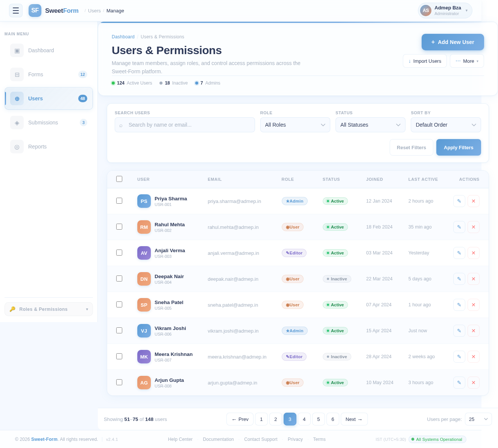Click the MK avatar of Meera Krishnan
This screenshot has height=448, width=498.
tap(144, 357)
